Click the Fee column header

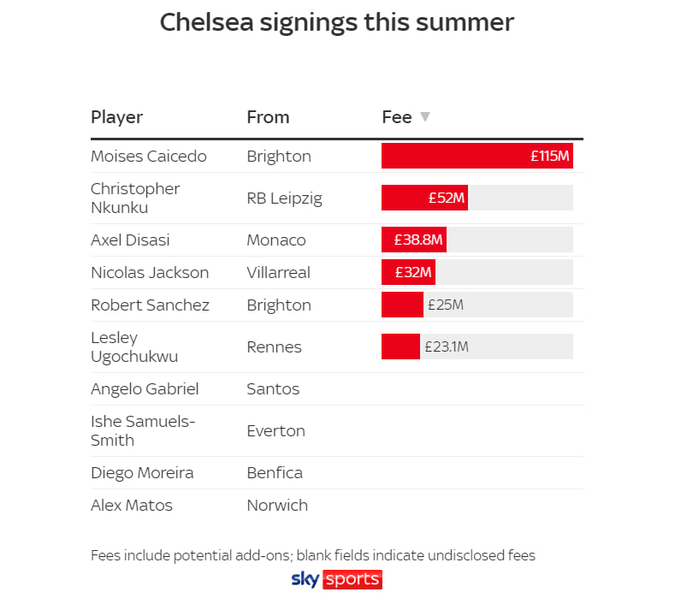396,117
